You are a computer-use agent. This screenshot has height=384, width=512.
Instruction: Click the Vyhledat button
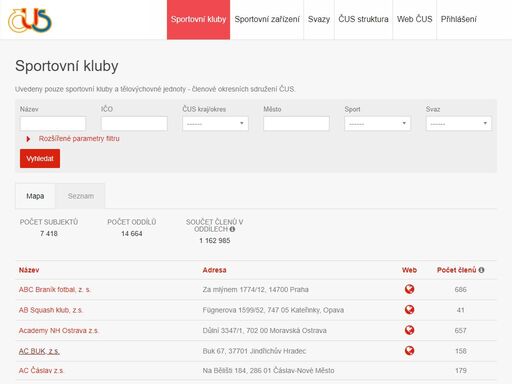(40, 159)
